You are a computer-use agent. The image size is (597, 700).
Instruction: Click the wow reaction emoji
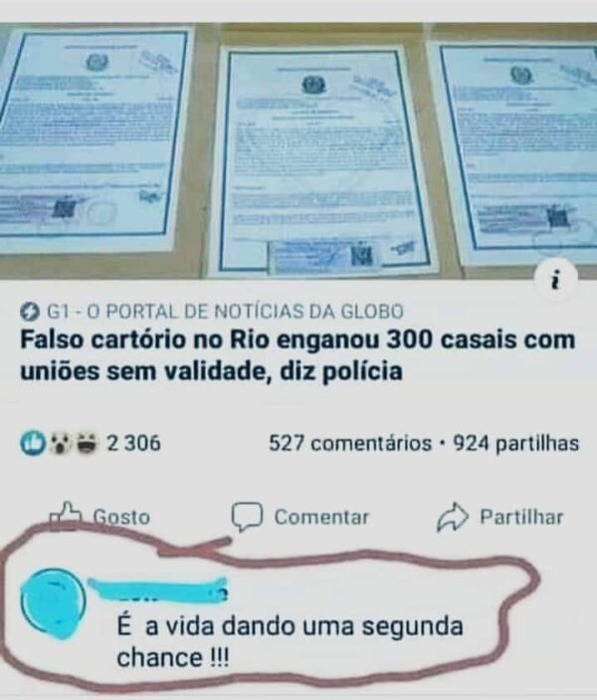click(x=61, y=443)
